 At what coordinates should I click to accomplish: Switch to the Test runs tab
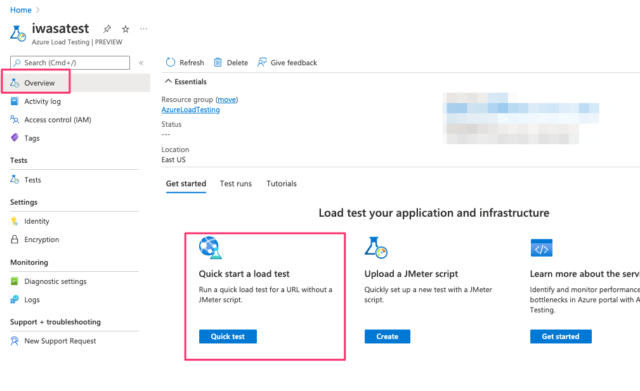click(x=236, y=184)
